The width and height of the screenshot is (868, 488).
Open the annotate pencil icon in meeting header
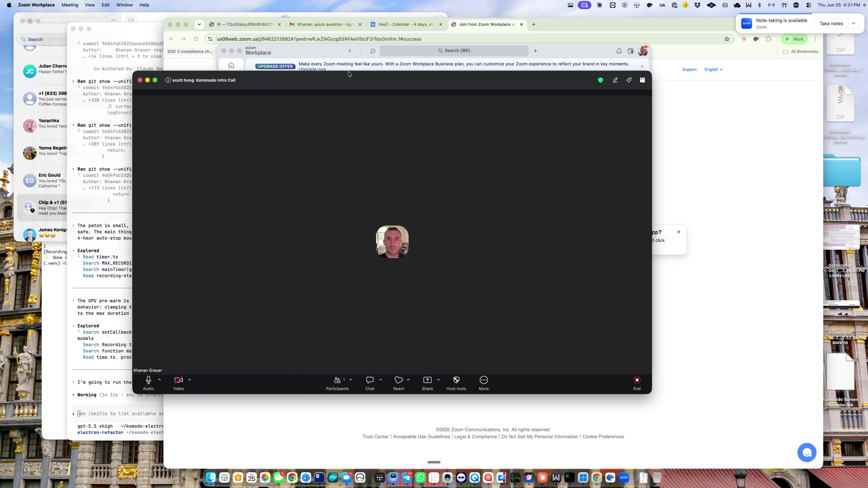[x=615, y=80]
